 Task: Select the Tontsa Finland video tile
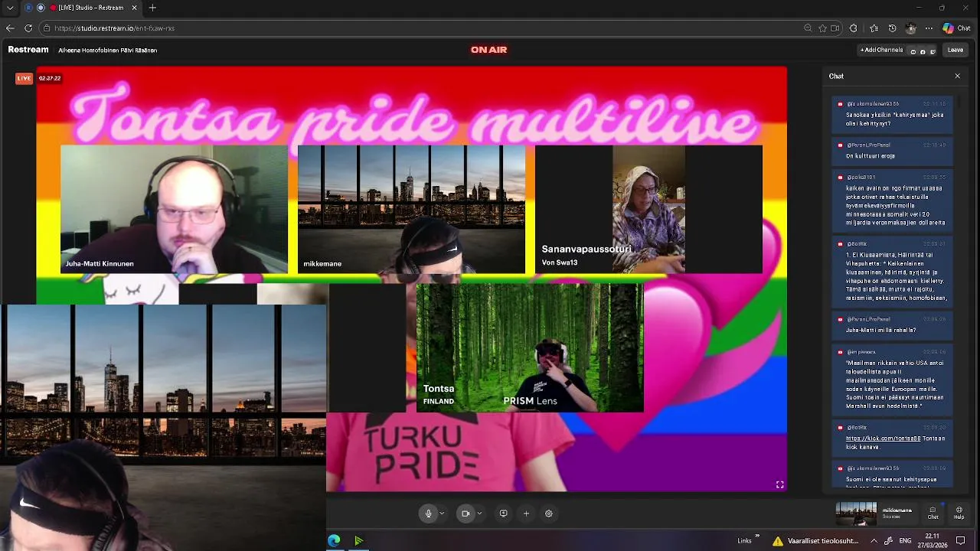530,347
